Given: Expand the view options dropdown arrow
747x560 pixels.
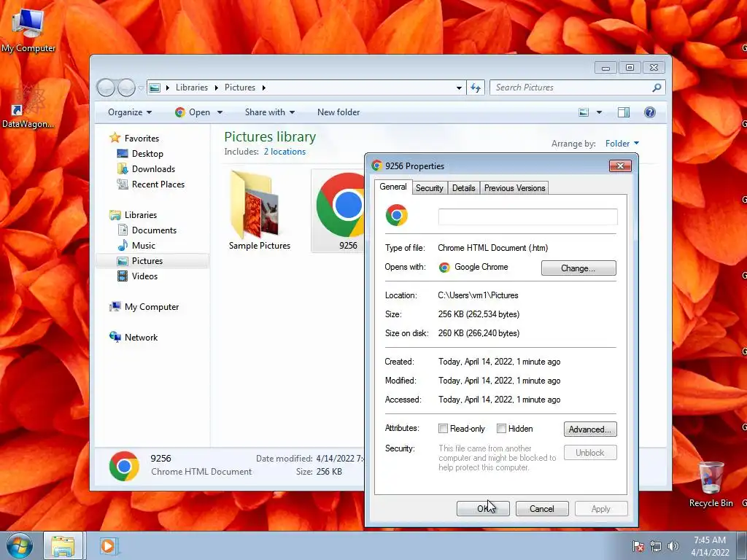Looking at the screenshot, I should [x=600, y=112].
